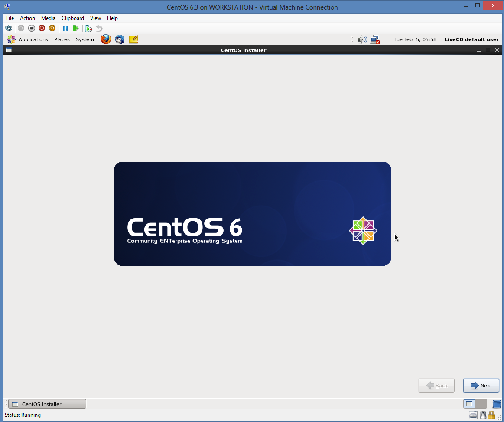
Task: Save the virtual machine state
Action: 52,28
